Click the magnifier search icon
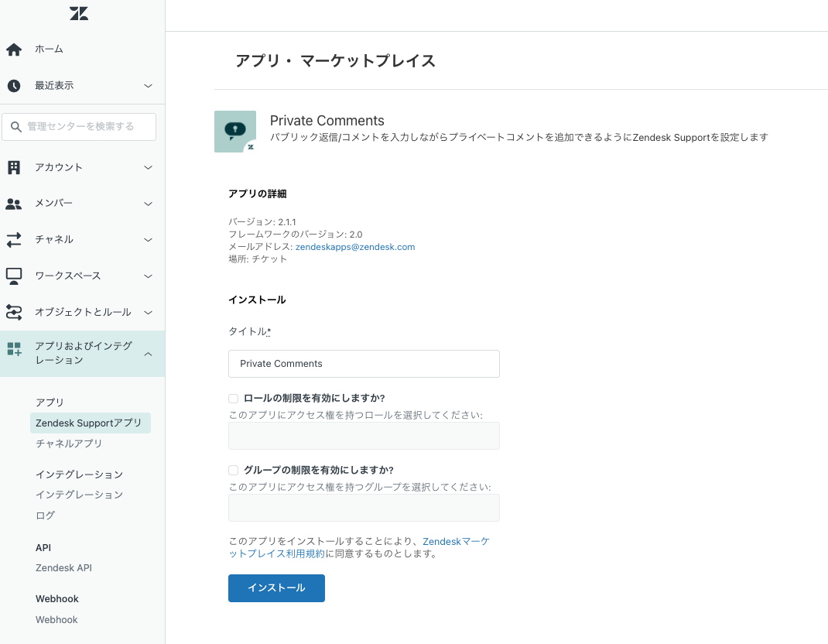The image size is (828, 644). [15, 127]
